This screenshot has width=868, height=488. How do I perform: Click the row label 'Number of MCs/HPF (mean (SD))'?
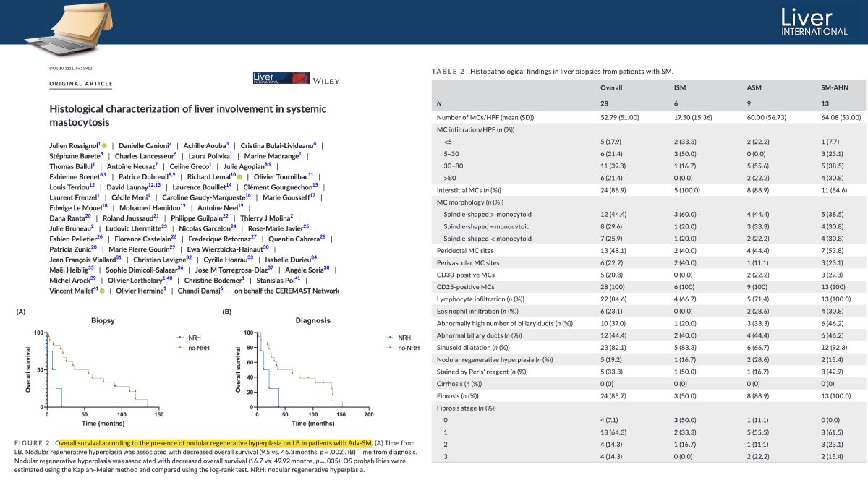tap(482, 116)
